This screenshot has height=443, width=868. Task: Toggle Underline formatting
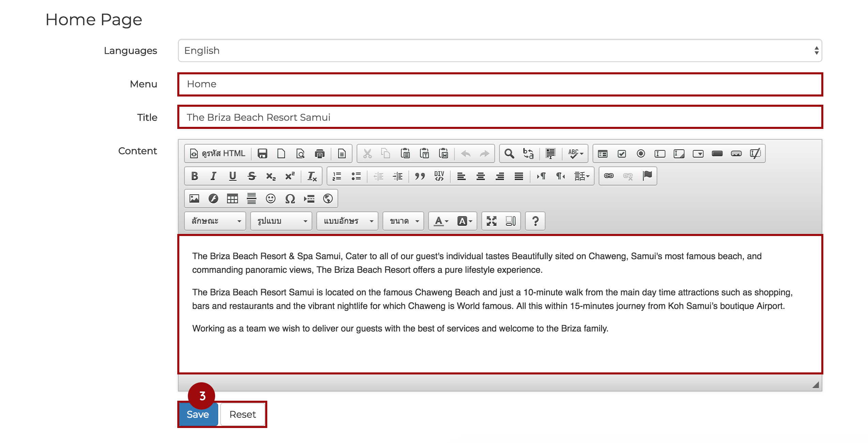[x=233, y=176]
